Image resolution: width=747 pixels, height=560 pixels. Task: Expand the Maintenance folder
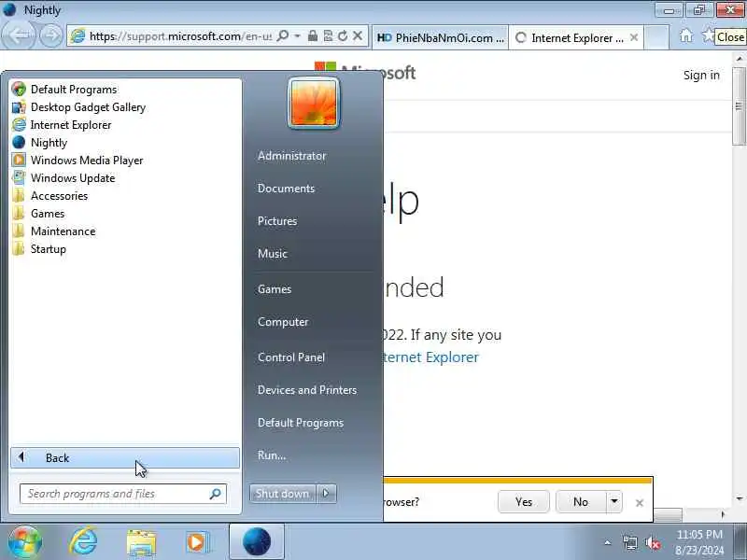(53, 231)
